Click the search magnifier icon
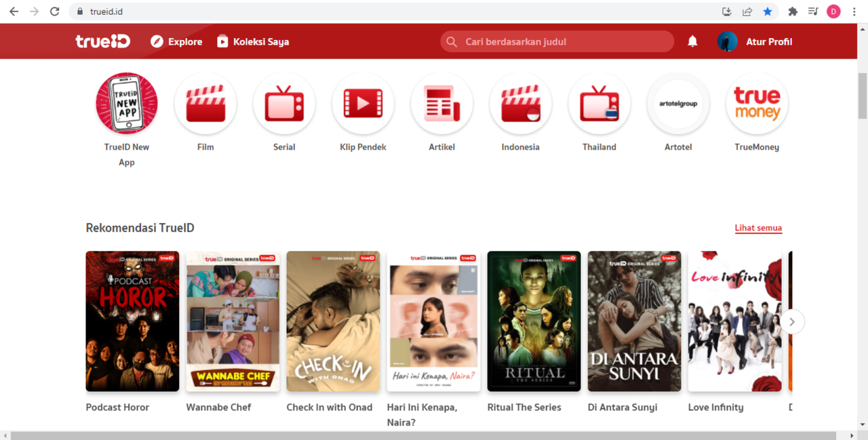Viewport: 868px width, 440px height. coord(452,42)
